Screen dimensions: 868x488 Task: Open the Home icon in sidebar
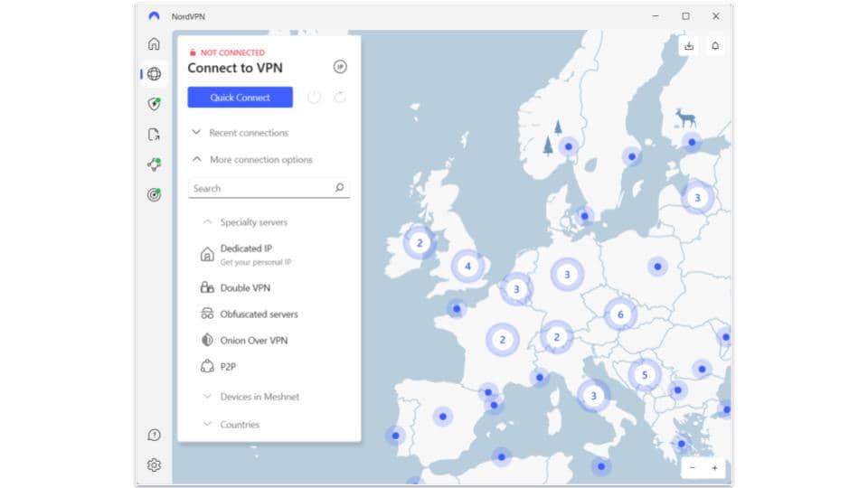pos(154,43)
